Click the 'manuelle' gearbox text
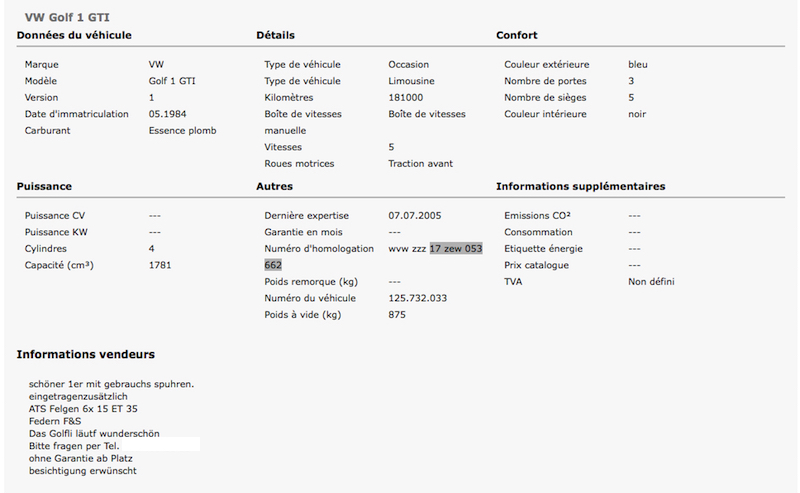This screenshot has width=800, height=493. tap(285, 131)
